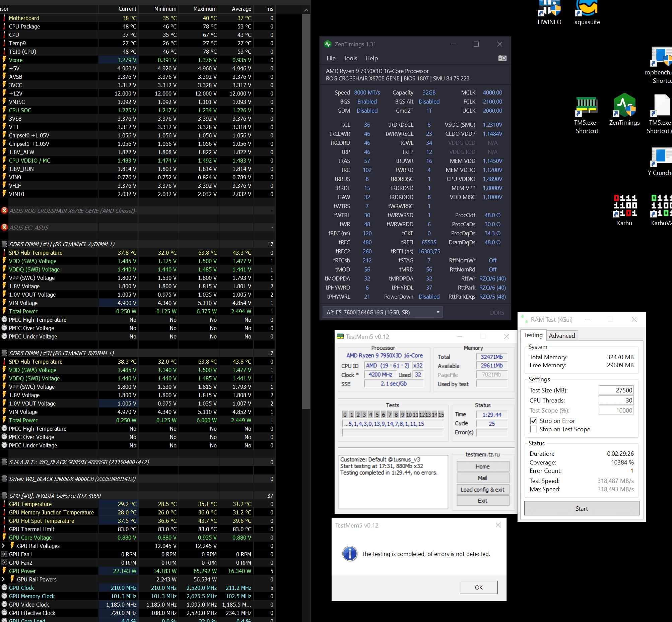Click the ZenTimings screenshot camera icon
The width and height of the screenshot is (672, 622).
[502, 58]
